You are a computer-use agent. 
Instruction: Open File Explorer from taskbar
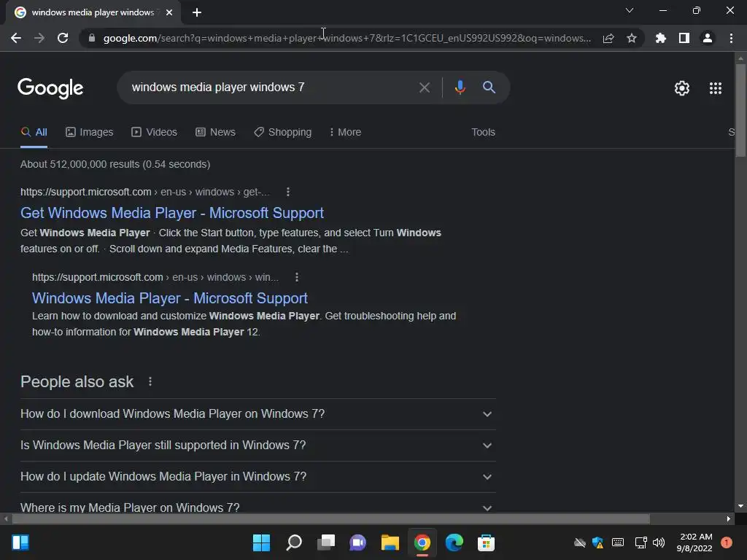tap(390, 542)
